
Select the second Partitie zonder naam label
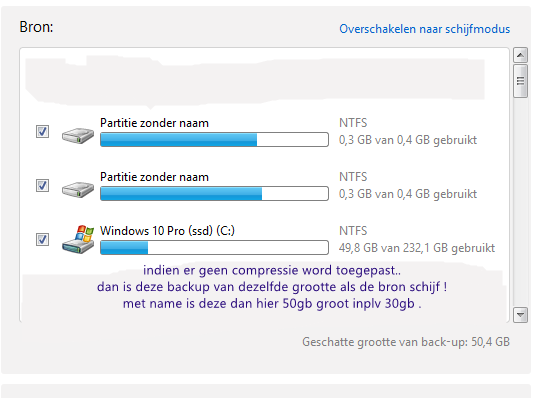click(154, 177)
